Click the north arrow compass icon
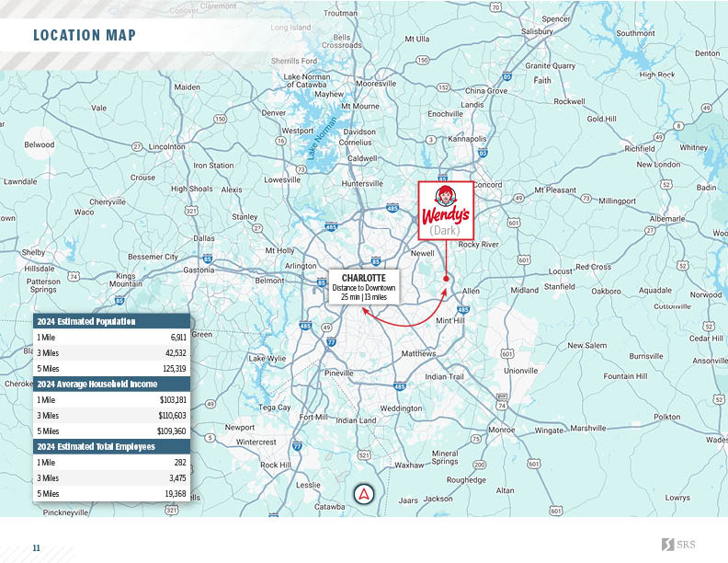The image size is (728, 563). click(x=364, y=494)
